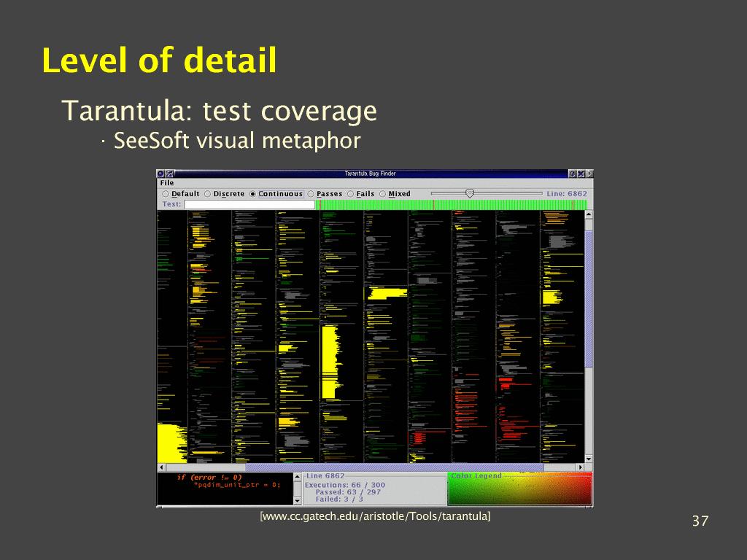
Task: Switch to the Passes view mode
Action: coord(311,194)
